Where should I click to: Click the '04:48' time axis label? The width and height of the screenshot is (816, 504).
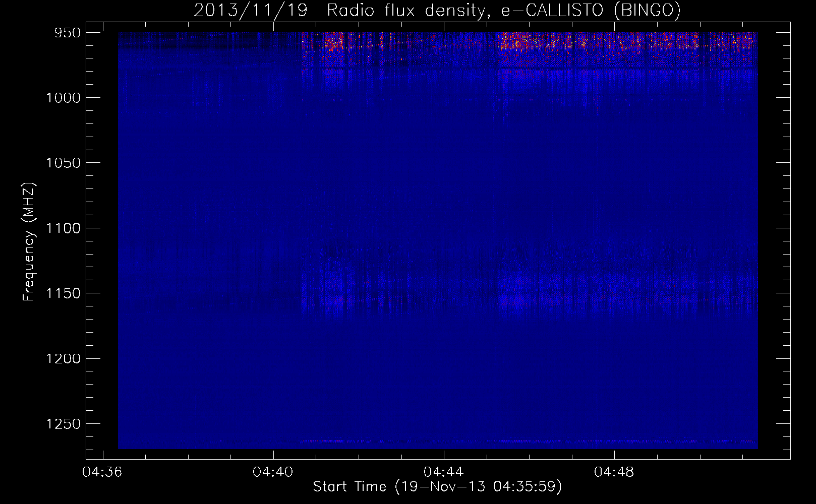(x=614, y=472)
